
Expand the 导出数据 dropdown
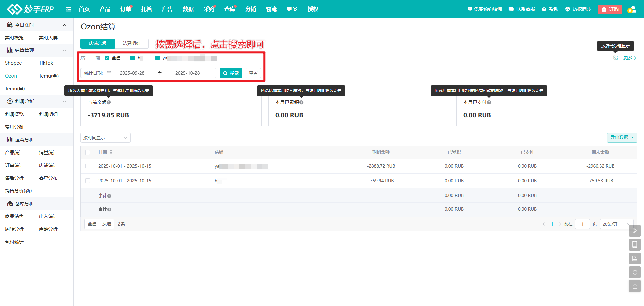[x=622, y=138]
